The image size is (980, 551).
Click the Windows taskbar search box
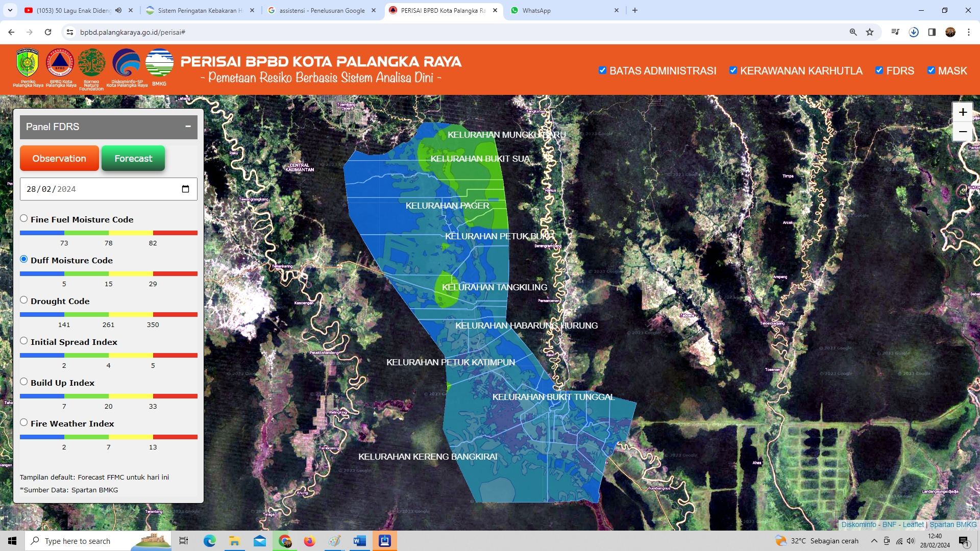[98, 541]
